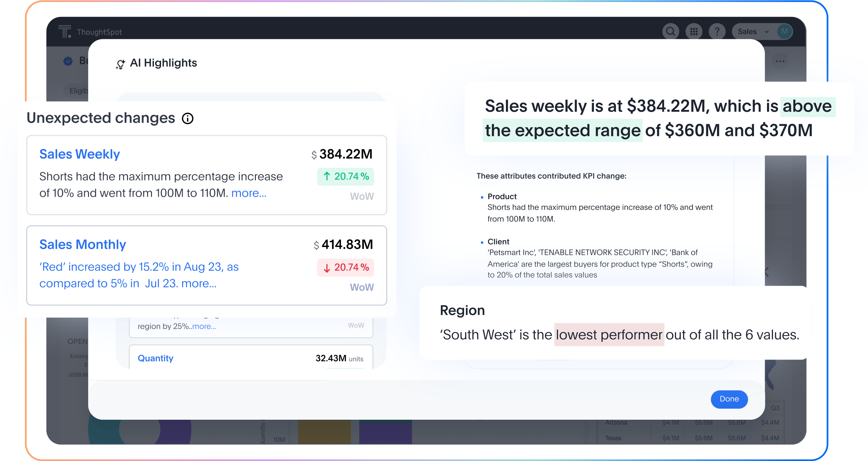The width and height of the screenshot is (868, 461).
Task: Click more... after region by 25%
Action: click(204, 326)
